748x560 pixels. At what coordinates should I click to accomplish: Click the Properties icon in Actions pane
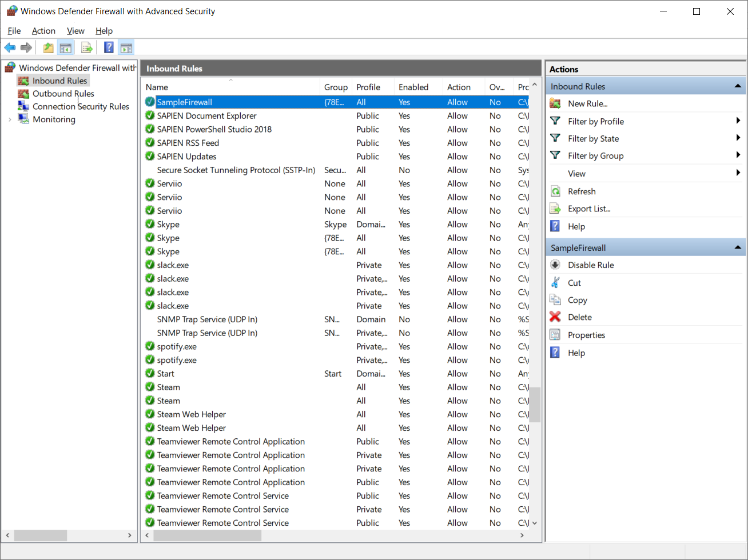point(555,335)
